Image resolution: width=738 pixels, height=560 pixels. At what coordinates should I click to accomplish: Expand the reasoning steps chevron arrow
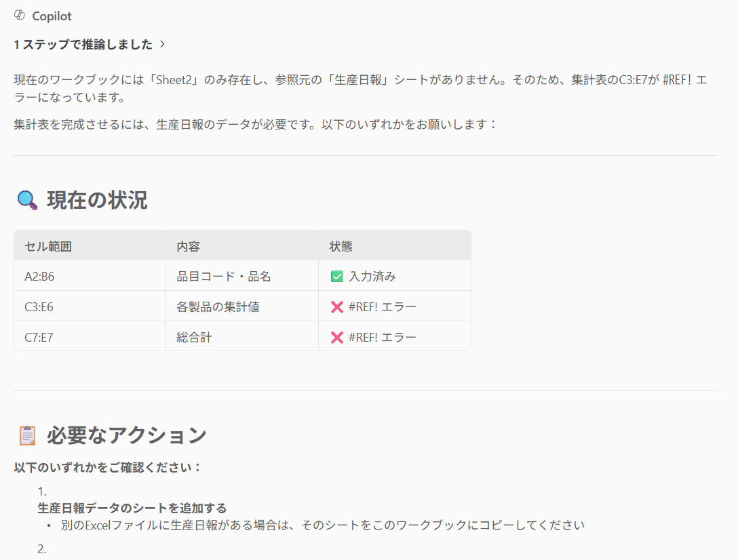tap(162, 45)
